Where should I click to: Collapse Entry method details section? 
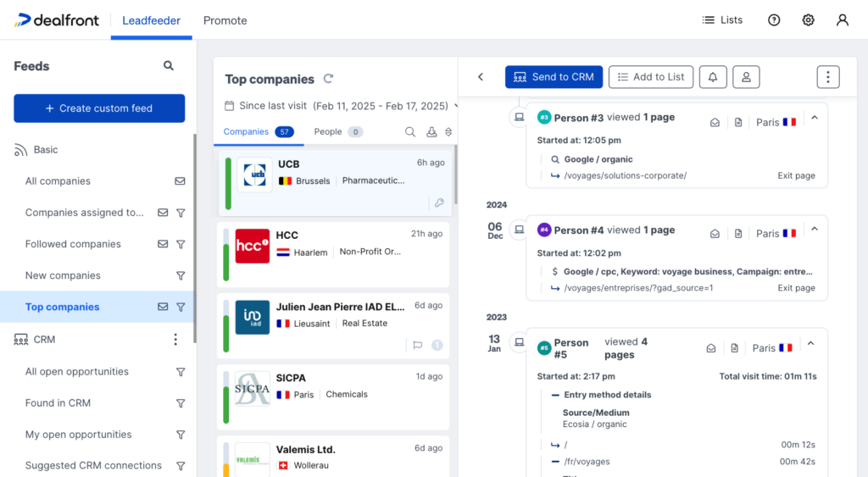pos(555,395)
